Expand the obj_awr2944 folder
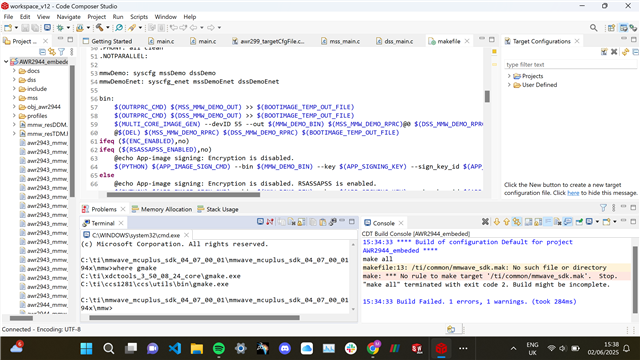The height and width of the screenshot is (360, 640). 14,107
